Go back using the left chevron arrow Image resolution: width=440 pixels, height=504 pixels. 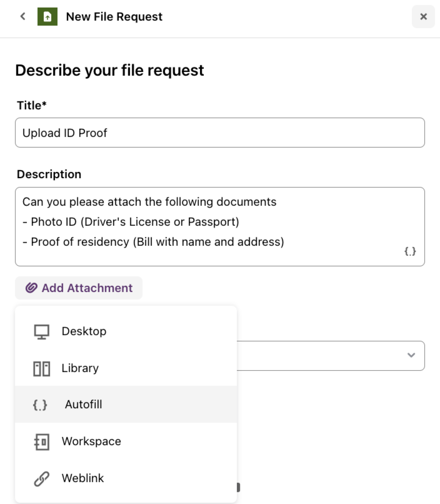pos(23,16)
